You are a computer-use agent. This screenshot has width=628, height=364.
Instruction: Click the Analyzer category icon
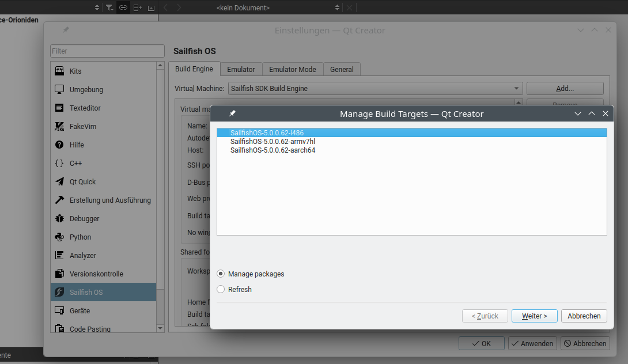coord(59,256)
